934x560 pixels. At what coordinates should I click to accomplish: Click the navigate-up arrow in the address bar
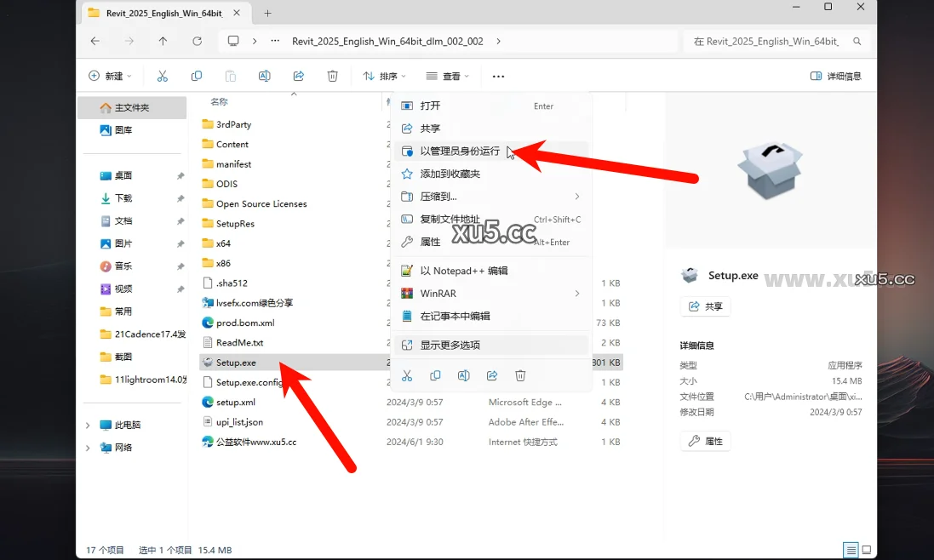[163, 40]
